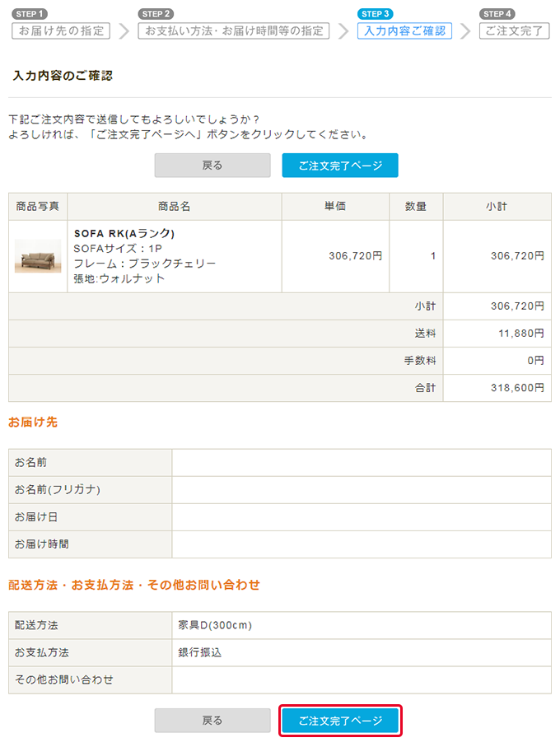Open the sofa product thumbnail image
Image resolution: width=560 pixels, height=747 pixels.
click(x=38, y=256)
